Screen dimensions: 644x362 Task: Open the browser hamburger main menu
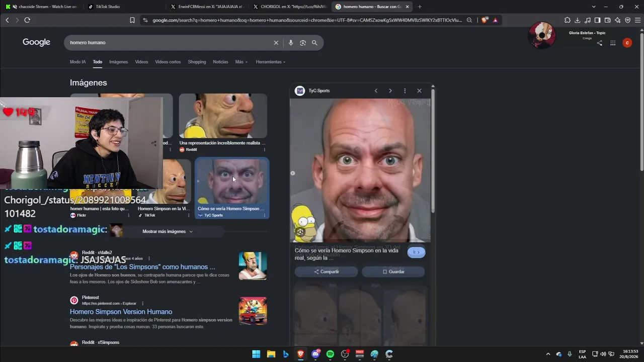pyautogui.click(x=638, y=20)
